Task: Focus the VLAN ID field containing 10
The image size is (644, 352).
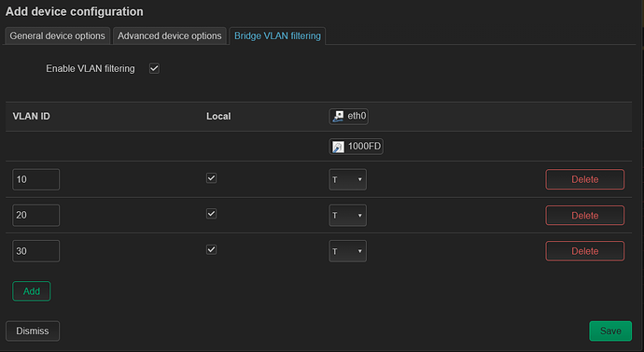Action: [x=35, y=179]
